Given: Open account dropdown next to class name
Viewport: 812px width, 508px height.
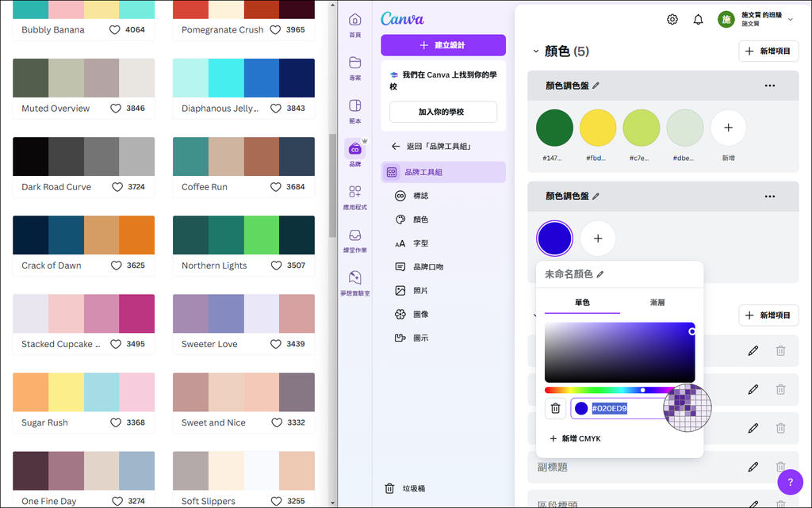Looking at the screenshot, I should pyautogui.click(x=791, y=19).
